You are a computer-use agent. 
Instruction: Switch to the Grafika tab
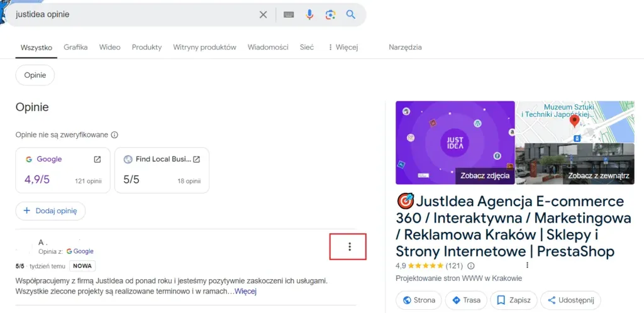75,47
